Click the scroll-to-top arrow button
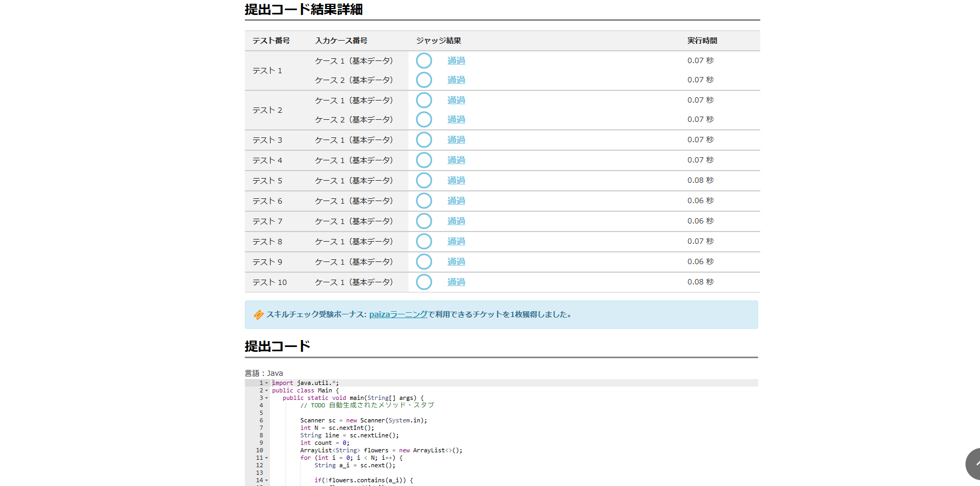Viewport: 980px width, 486px height. 974,464
